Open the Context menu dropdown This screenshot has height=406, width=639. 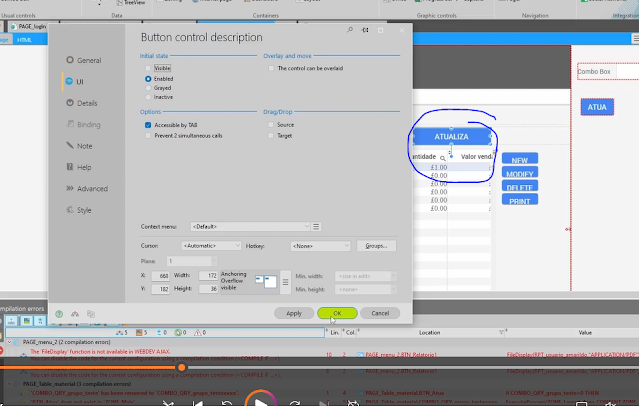250,226
